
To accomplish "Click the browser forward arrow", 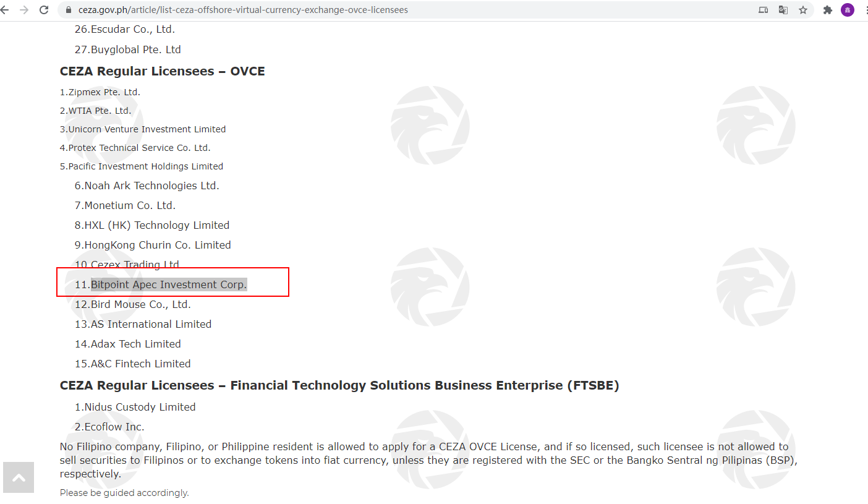I will (24, 10).
